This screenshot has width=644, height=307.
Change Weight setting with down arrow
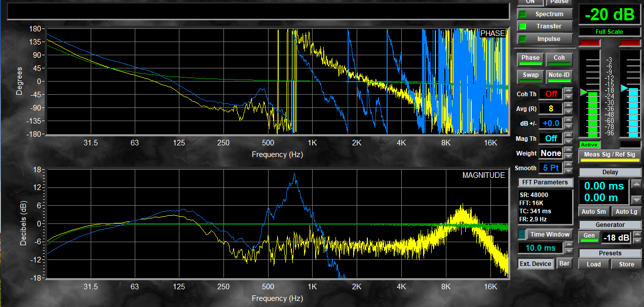pos(569,157)
